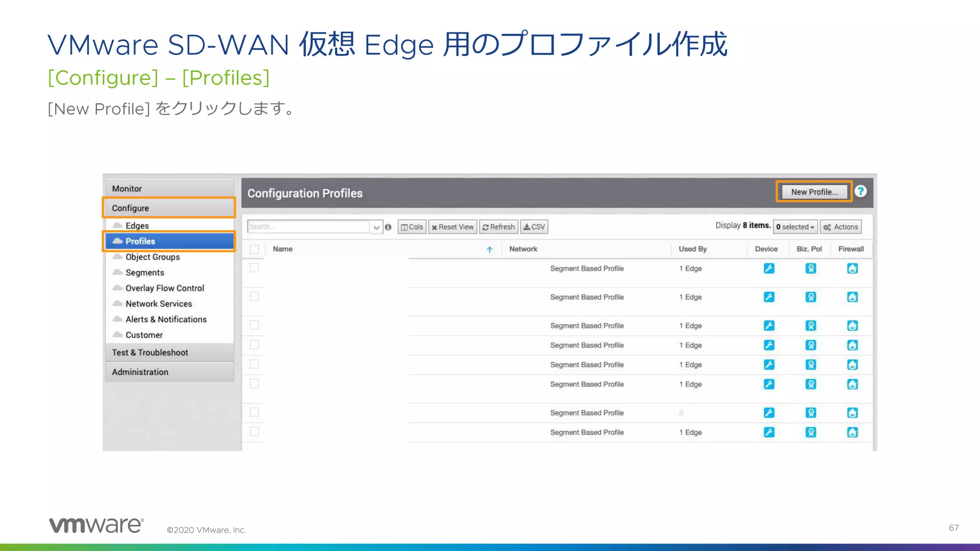Click the blue help question mark icon
Screen dimensions: 980x551
[x=860, y=191]
